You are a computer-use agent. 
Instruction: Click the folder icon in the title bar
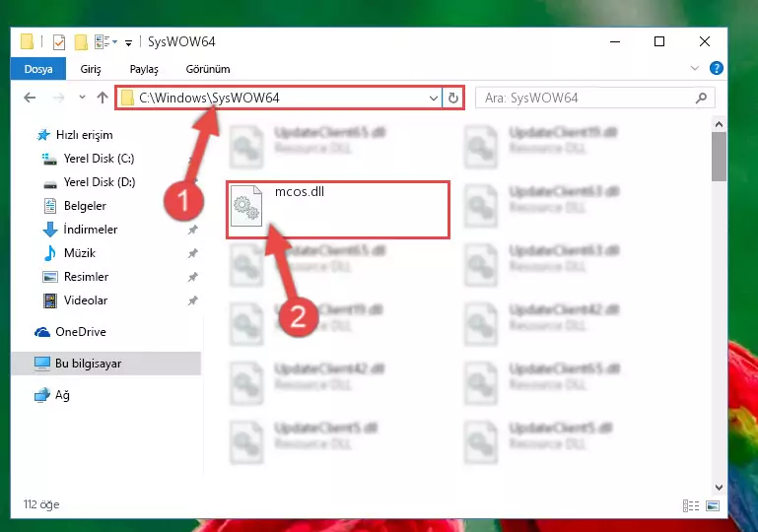pos(27,41)
